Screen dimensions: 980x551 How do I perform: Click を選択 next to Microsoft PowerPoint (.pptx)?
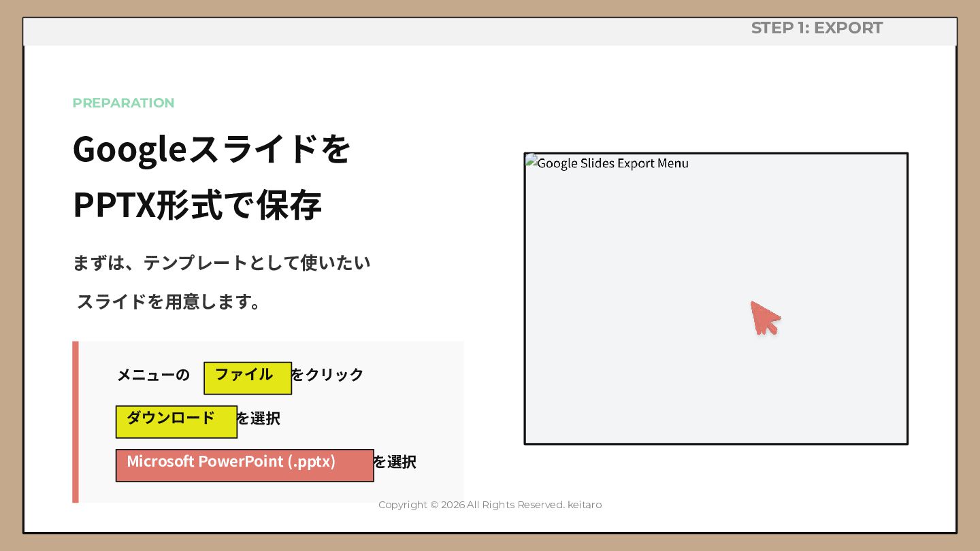(395, 462)
